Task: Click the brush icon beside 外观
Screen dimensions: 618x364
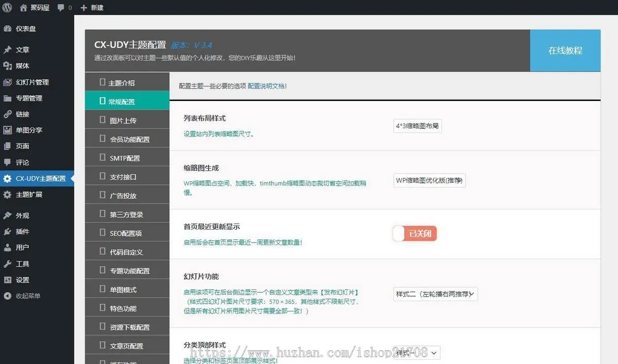Action: click(7, 216)
